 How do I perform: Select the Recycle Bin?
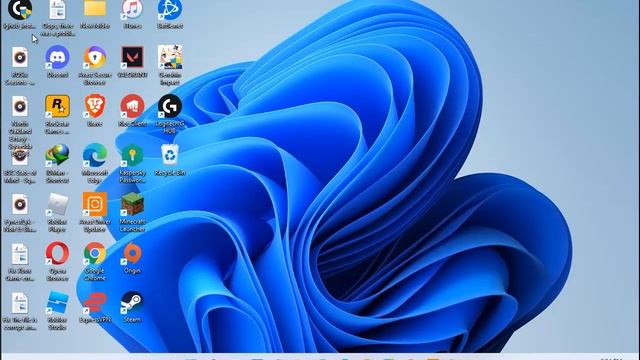click(170, 159)
